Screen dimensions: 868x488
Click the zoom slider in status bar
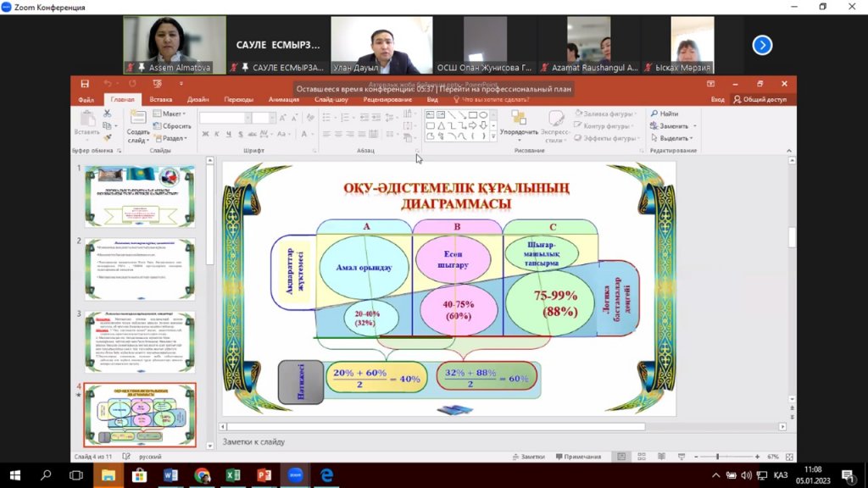726,457
